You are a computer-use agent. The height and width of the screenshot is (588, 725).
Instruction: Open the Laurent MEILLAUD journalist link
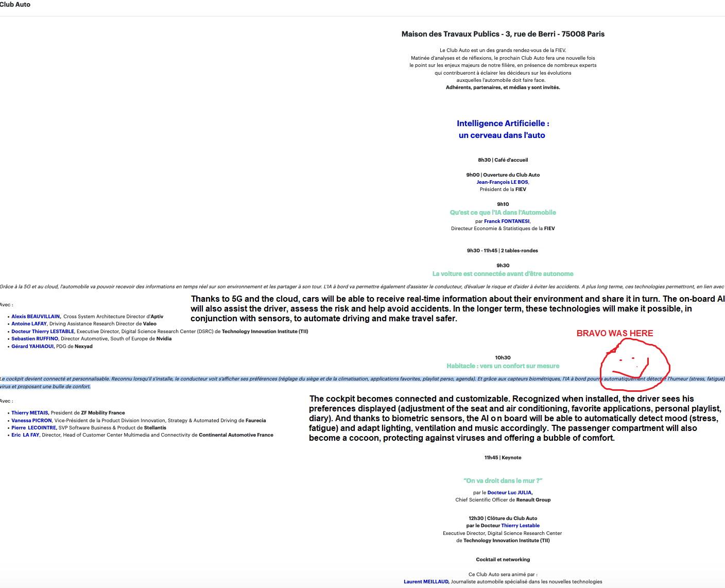[x=426, y=582]
